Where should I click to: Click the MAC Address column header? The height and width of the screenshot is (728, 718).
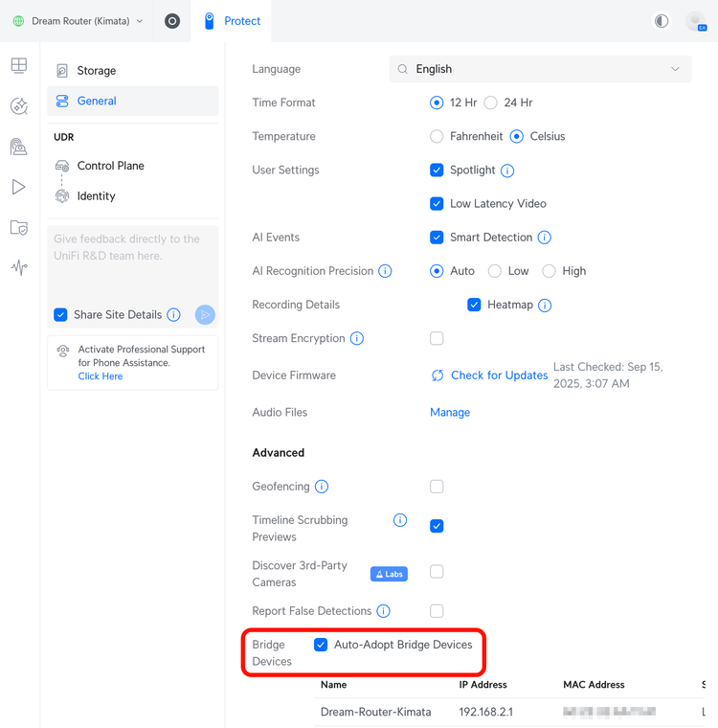pos(594,685)
